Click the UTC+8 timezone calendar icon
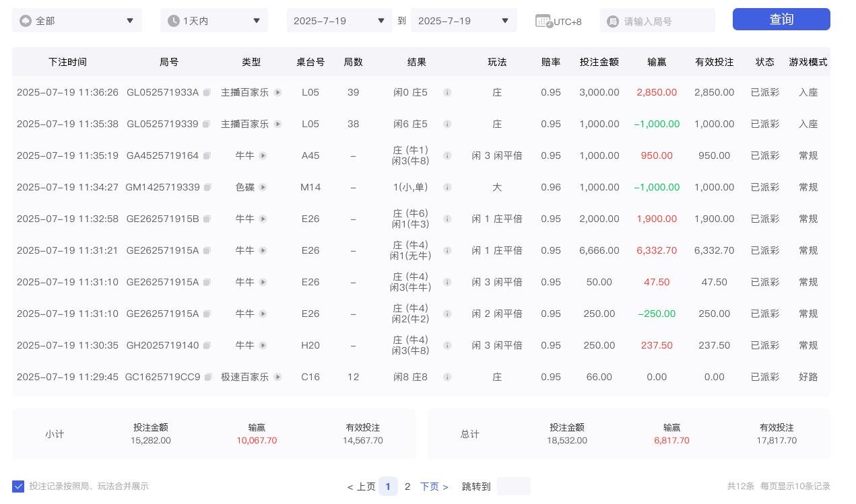The width and height of the screenshot is (856, 504). tap(544, 22)
